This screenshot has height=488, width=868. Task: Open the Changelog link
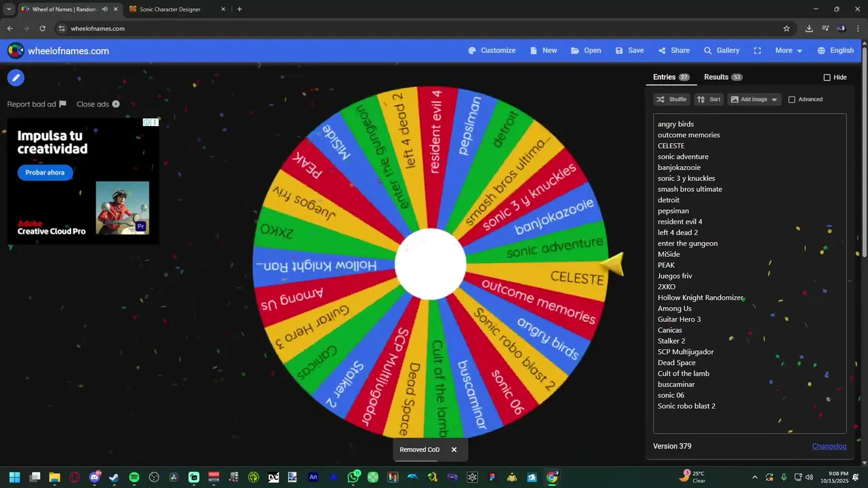click(829, 446)
